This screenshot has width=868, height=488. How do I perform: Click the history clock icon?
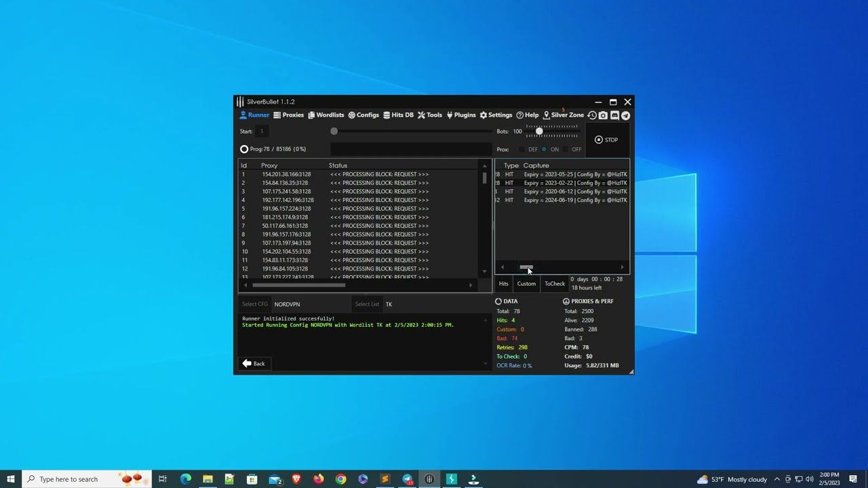coord(592,115)
